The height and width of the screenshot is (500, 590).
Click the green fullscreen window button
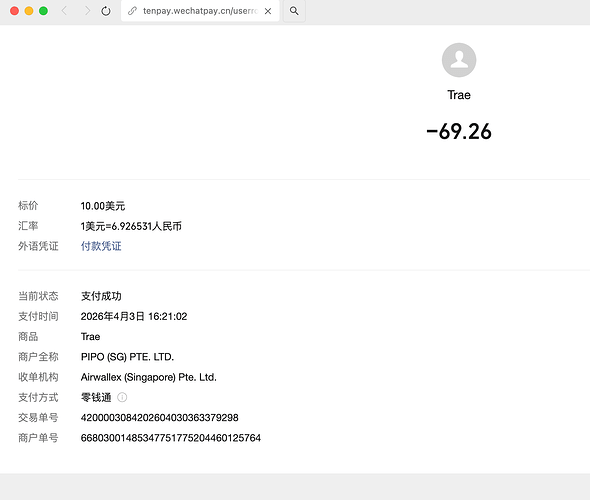click(x=44, y=11)
